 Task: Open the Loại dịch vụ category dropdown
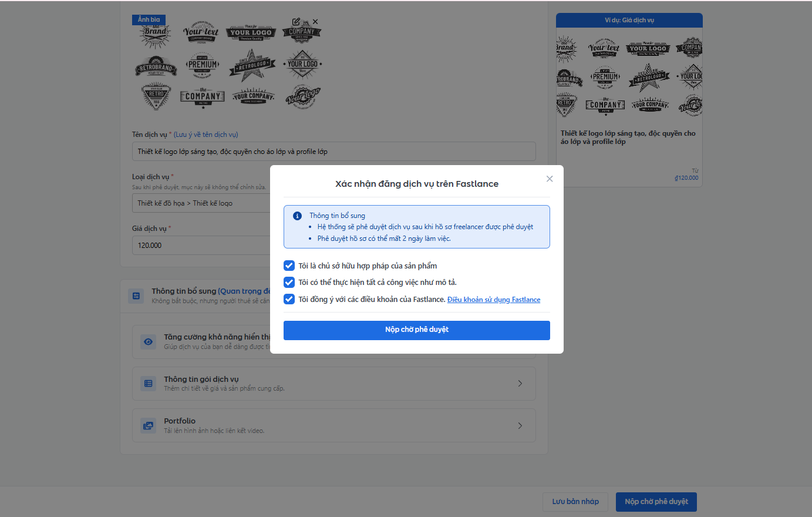coord(200,203)
